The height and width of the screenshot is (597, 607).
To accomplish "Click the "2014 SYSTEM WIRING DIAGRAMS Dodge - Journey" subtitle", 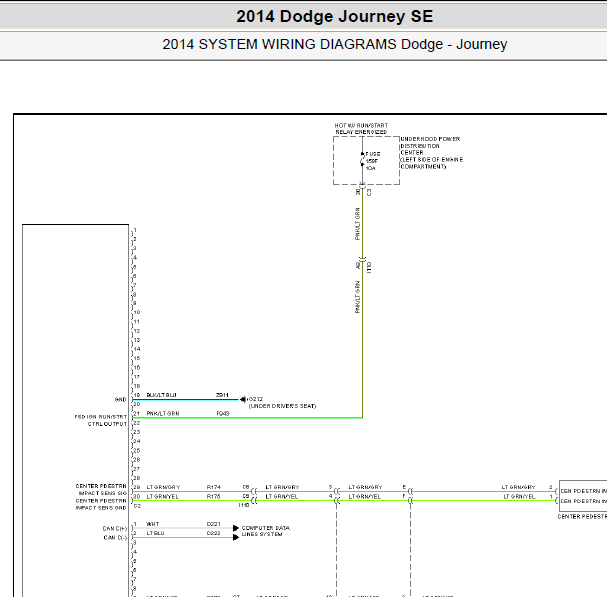I will click(334, 44).
